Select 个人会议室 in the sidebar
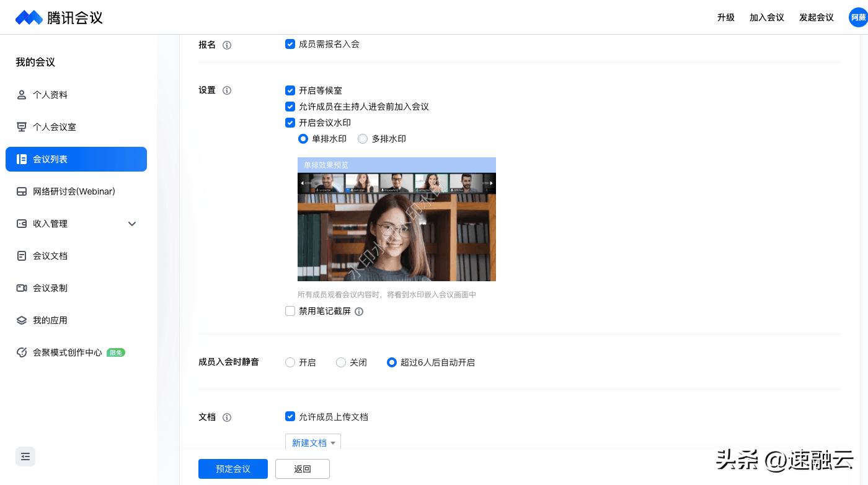Image resolution: width=868 pixels, height=485 pixels. point(55,127)
